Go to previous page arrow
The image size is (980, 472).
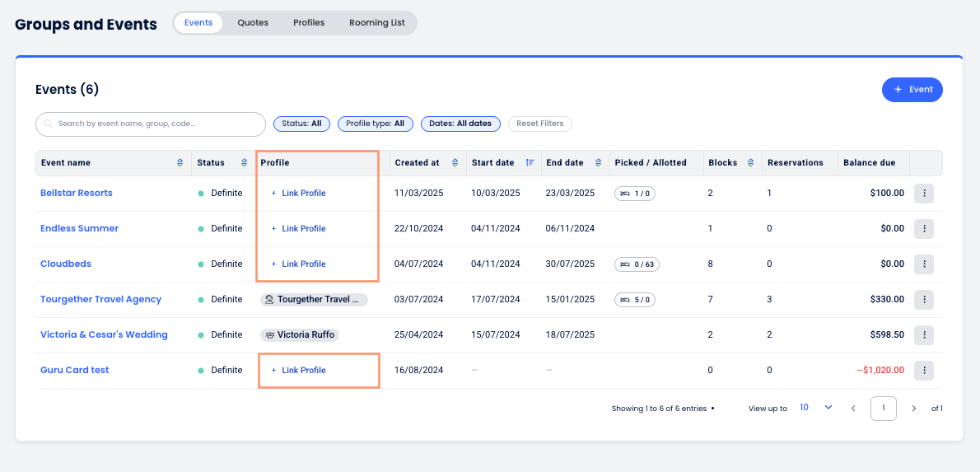853,409
